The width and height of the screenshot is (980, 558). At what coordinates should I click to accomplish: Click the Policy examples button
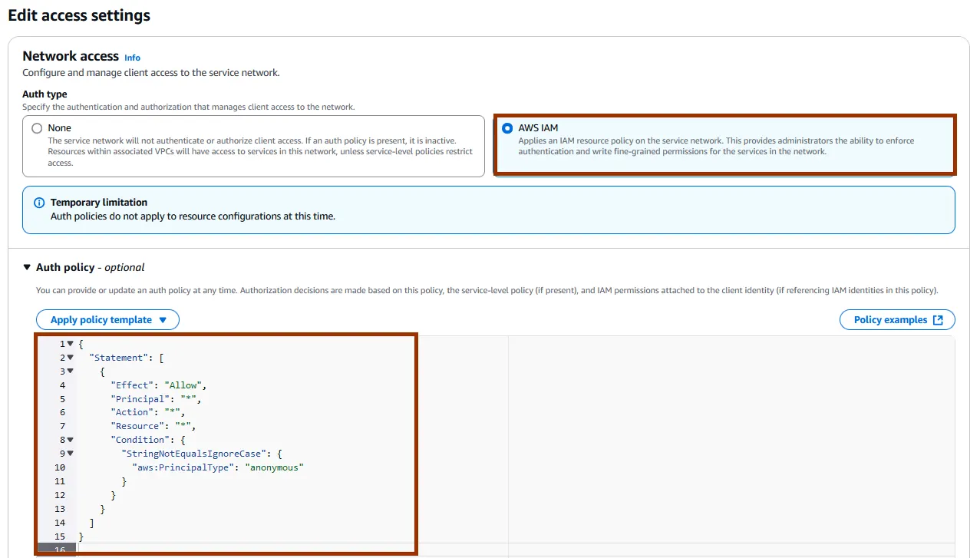tap(890, 320)
